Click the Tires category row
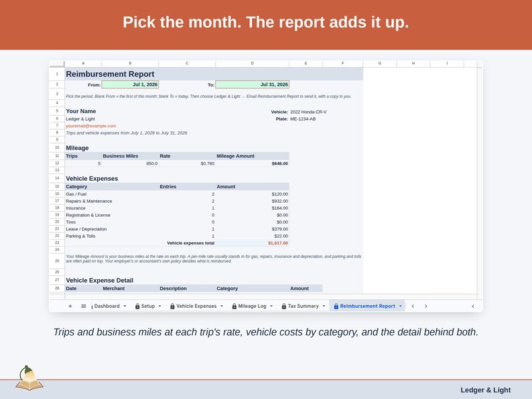The image size is (532, 399). [x=177, y=222]
